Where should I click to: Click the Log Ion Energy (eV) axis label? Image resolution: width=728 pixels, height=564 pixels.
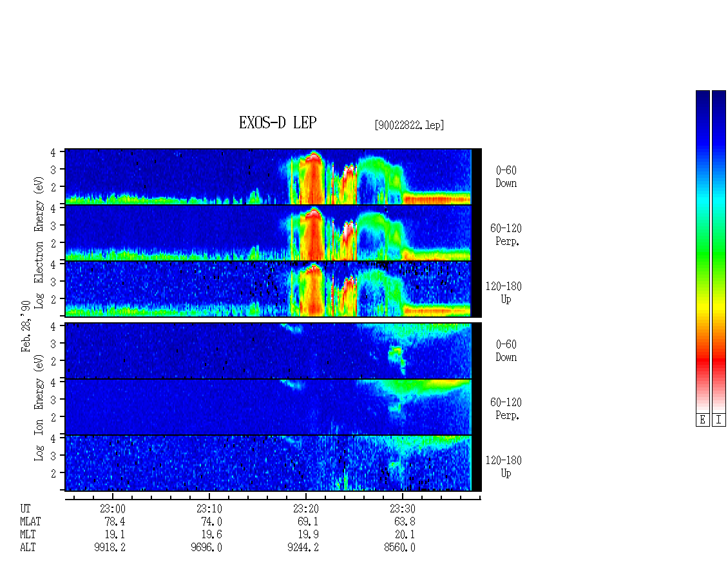pyautogui.click(x=39, y=408)
